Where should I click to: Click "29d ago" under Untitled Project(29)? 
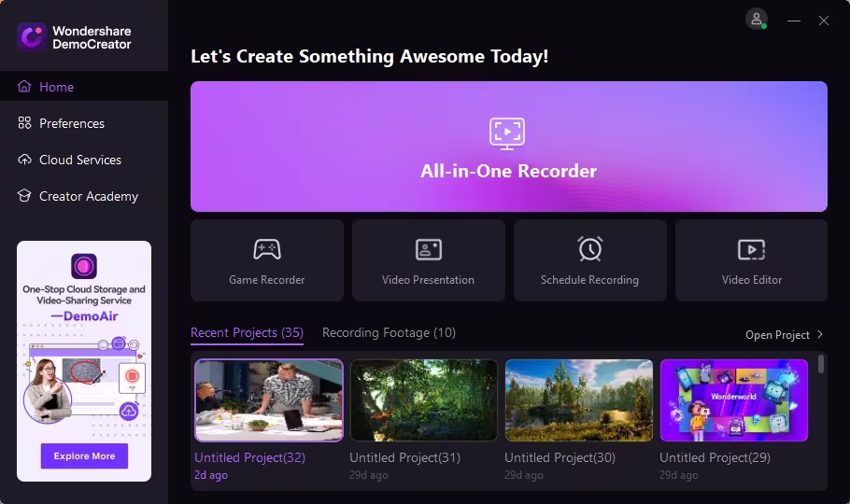679,475
